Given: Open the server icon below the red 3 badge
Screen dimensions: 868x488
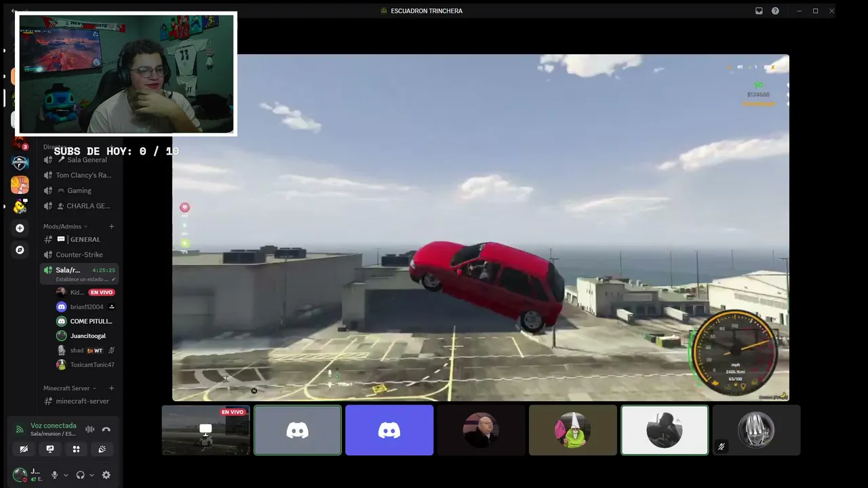Looking at the screenshot, I should pyautogui.click(x=20, y=163).
